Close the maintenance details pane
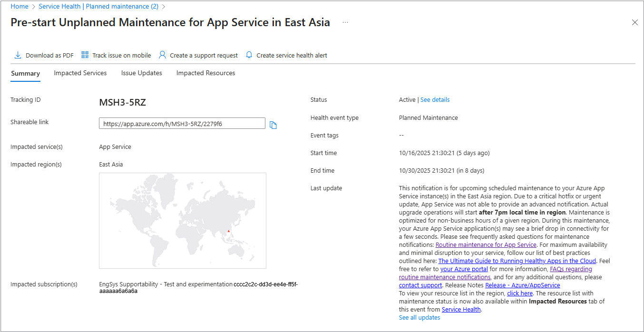644x332 pixels. click(634, 22)
